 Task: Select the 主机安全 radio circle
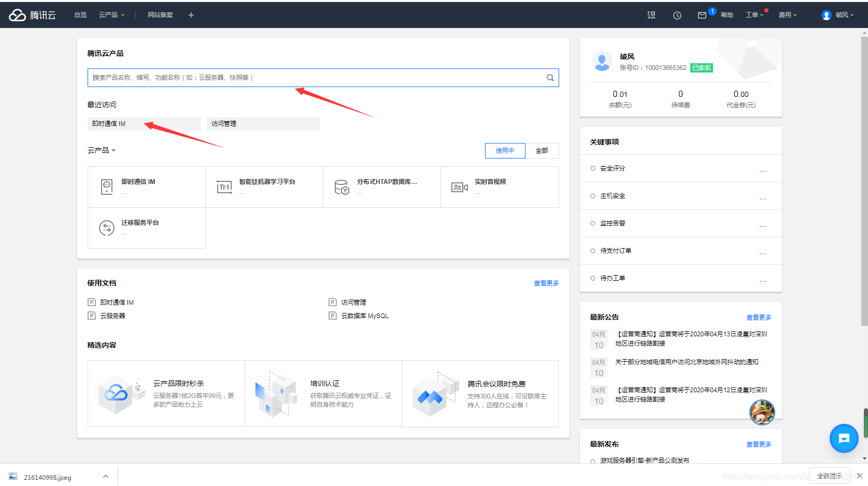tap(593, 196)
